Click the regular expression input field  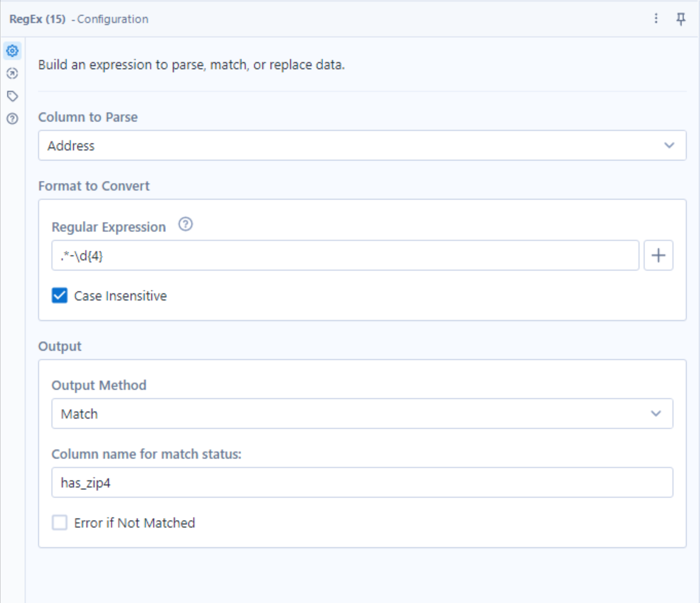pos(345,256)
